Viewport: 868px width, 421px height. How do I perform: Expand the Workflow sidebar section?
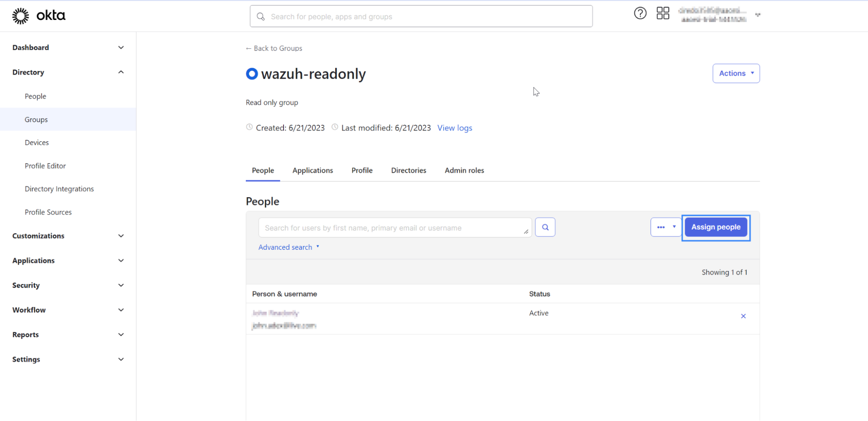click(x=68, y=310)
